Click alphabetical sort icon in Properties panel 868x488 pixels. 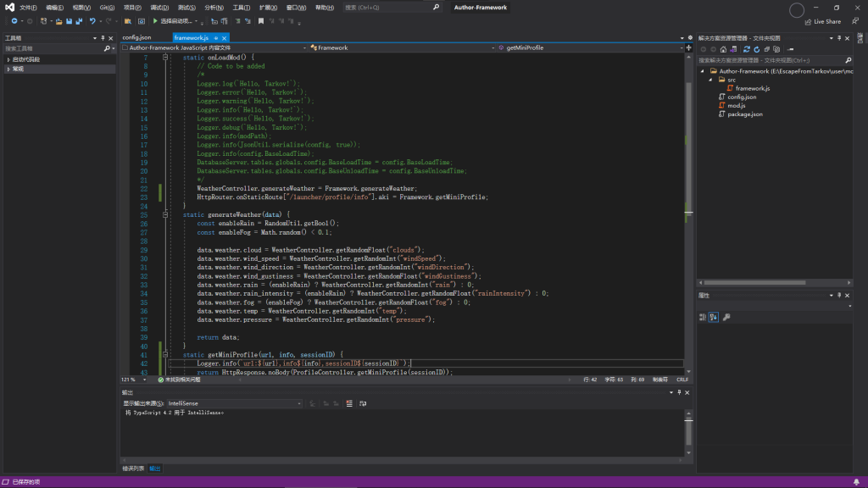[x=714, y=317]
